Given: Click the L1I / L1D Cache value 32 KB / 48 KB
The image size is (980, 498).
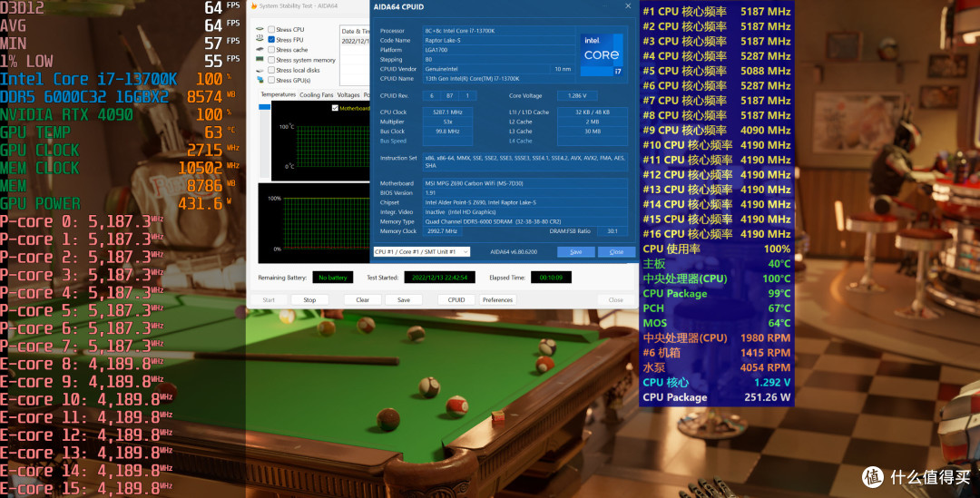Looking at the screenshot, I should click(593, 112).
